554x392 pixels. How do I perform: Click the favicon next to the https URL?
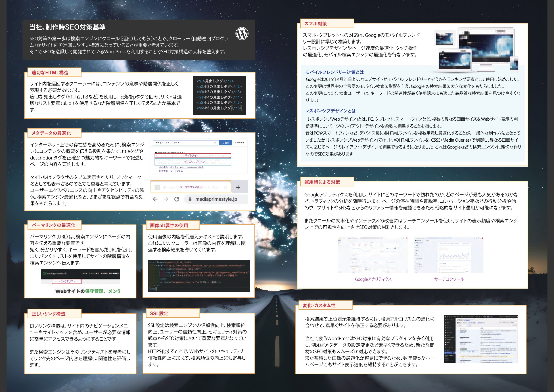point(157,153)
